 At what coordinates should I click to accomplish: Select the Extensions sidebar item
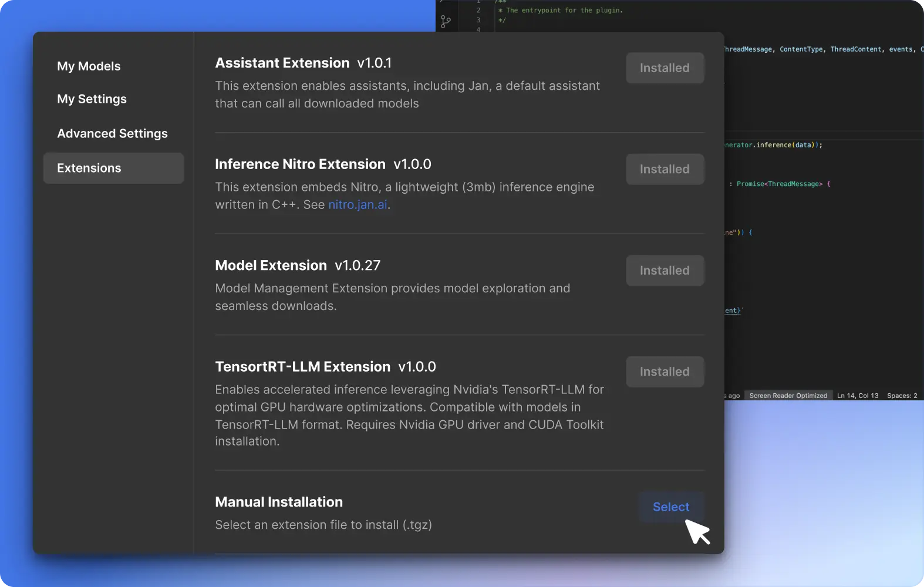[113, 168]
